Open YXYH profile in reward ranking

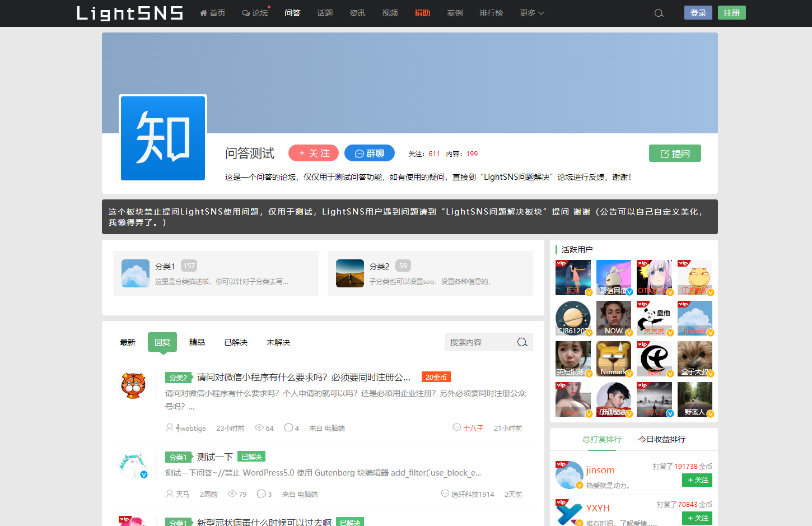tap(598, 508)
